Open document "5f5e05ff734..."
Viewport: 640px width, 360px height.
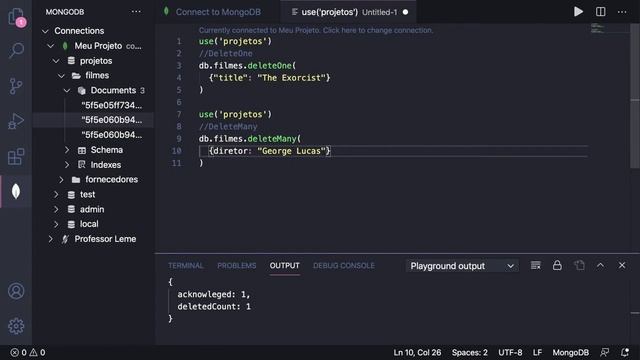pyautogui.click(x=111, y=105)
